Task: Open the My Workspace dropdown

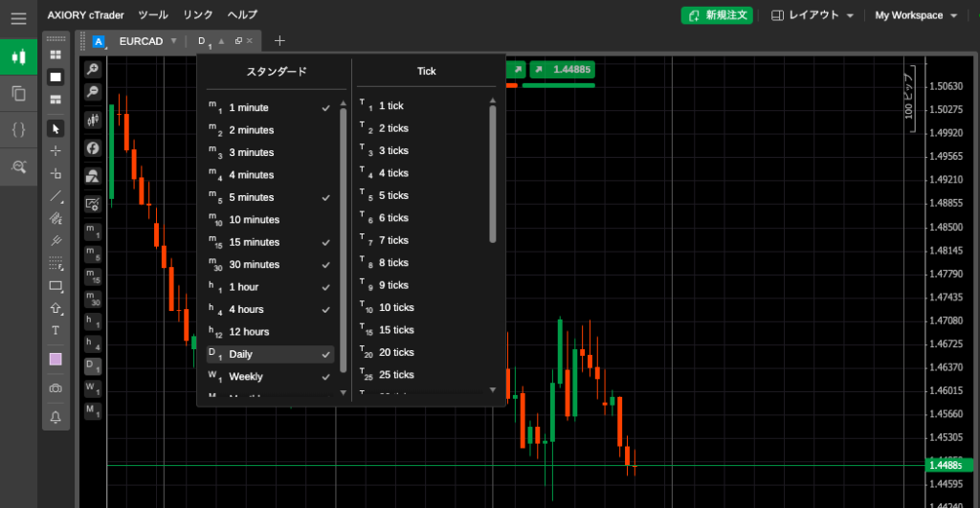Action: (916, 15)
